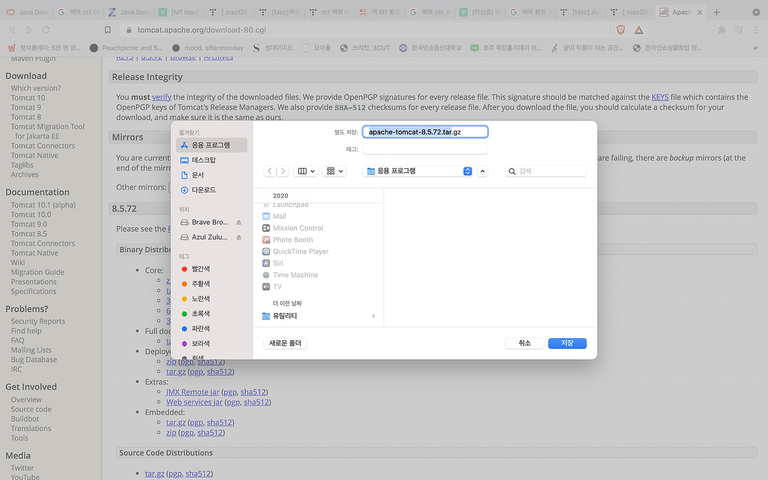Open the 한국방송통신대학교 bookmark

(x=431, y=48)
